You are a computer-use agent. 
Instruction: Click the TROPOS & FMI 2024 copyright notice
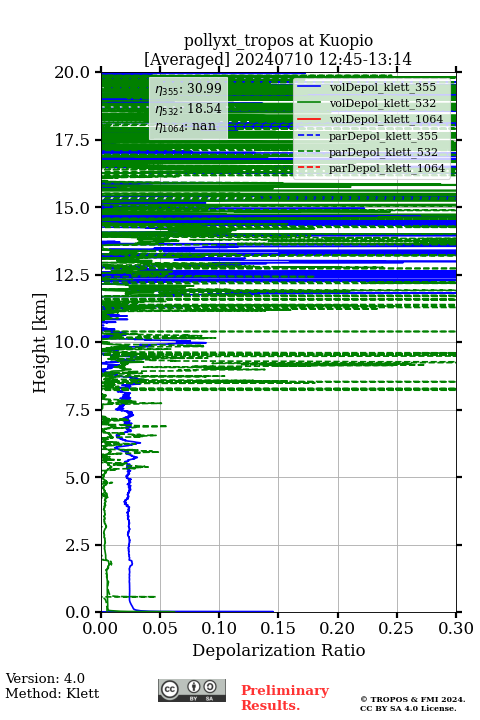click(412, 703)
